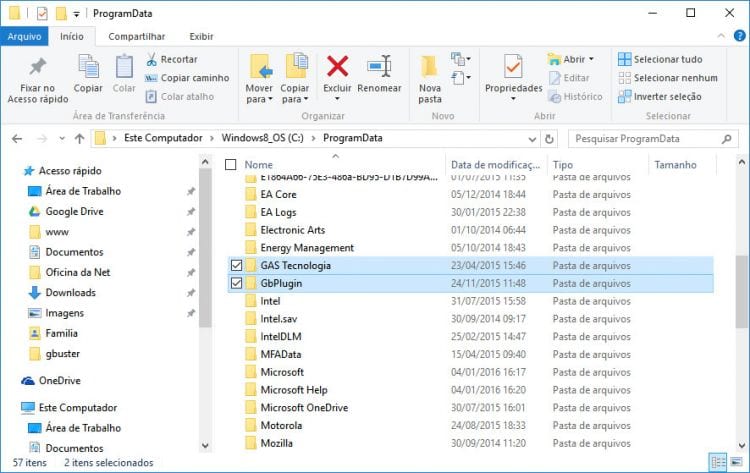Open recent locations dropdown arrow
The height and width of the screenshot is (473, 750).
[62, 139]
